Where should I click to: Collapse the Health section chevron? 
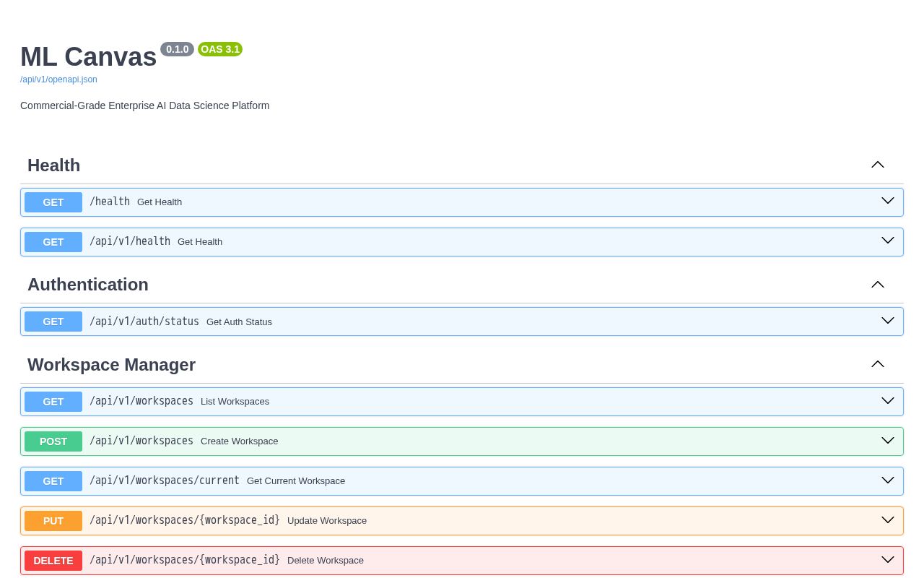[x=878, y=165]
